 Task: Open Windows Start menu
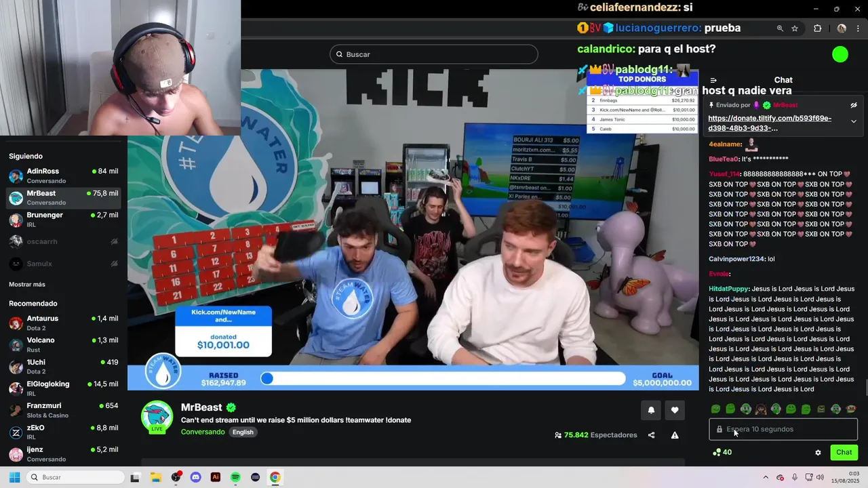[14, 477]
